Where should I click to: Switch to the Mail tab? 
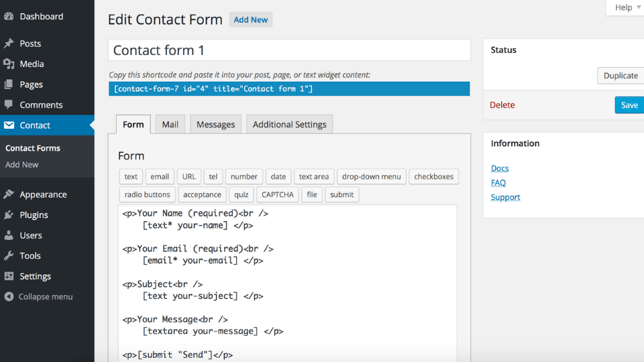click(x=170, y=125)
